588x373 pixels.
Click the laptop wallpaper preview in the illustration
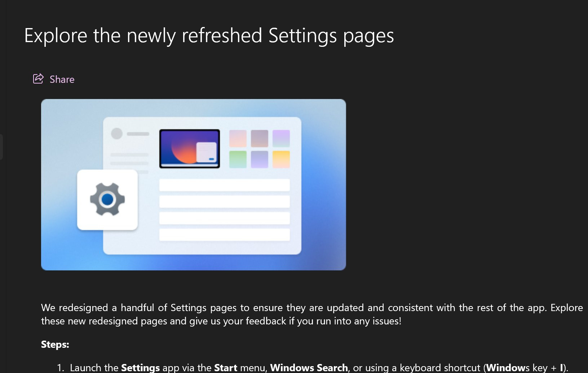190,148
